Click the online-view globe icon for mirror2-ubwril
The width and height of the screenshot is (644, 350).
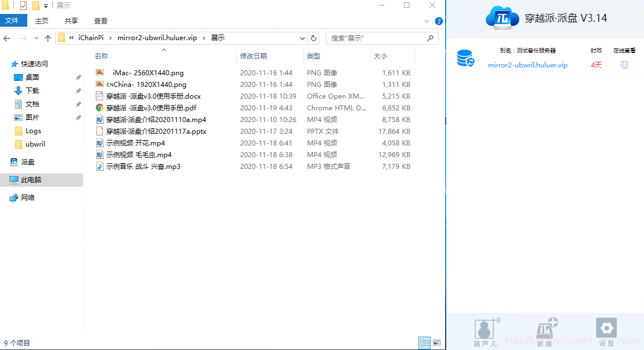coord(625,65)
